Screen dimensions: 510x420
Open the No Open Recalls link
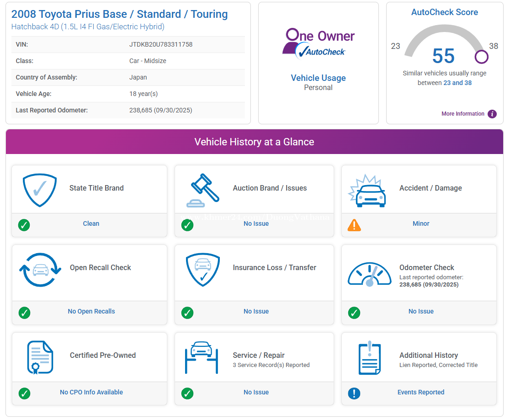click(x=91, y=311)
